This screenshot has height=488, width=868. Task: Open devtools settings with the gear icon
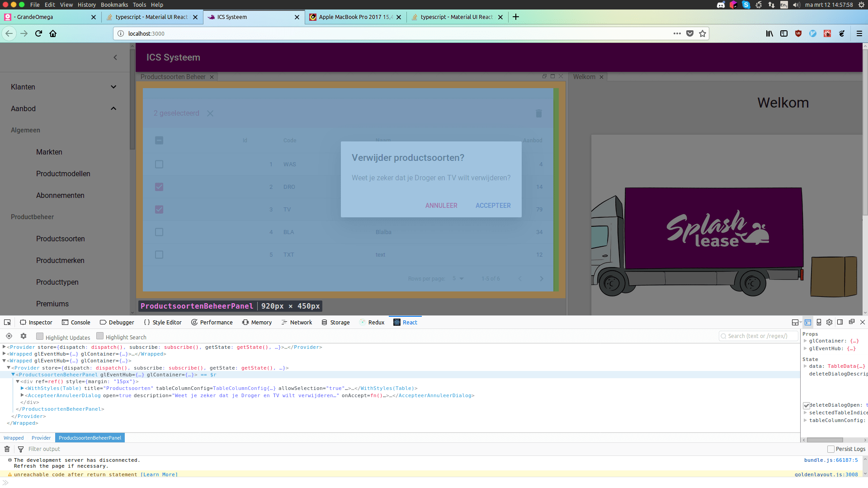[x=829, y=322]
